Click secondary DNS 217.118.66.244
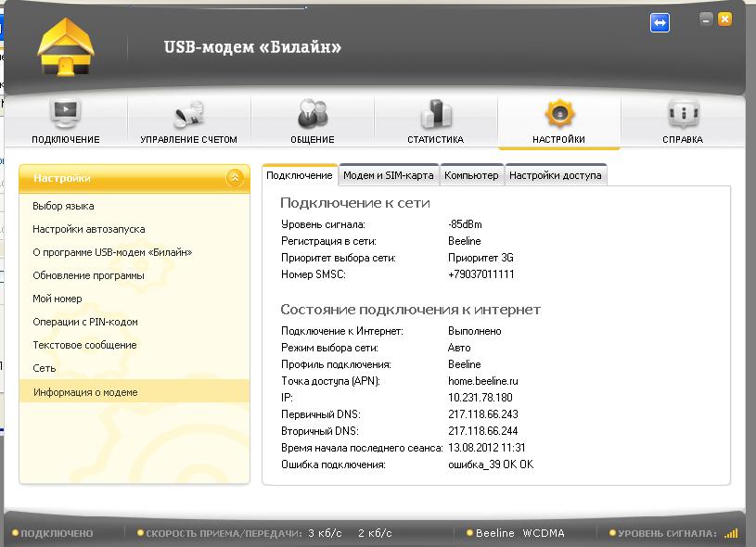The image size is (756, 547). click(x=483, y=431)
